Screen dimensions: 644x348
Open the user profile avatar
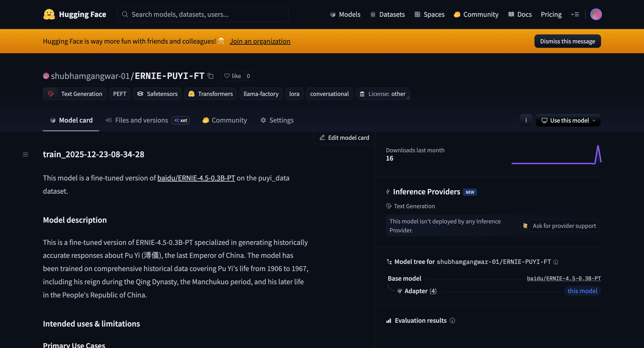point(596,15)
